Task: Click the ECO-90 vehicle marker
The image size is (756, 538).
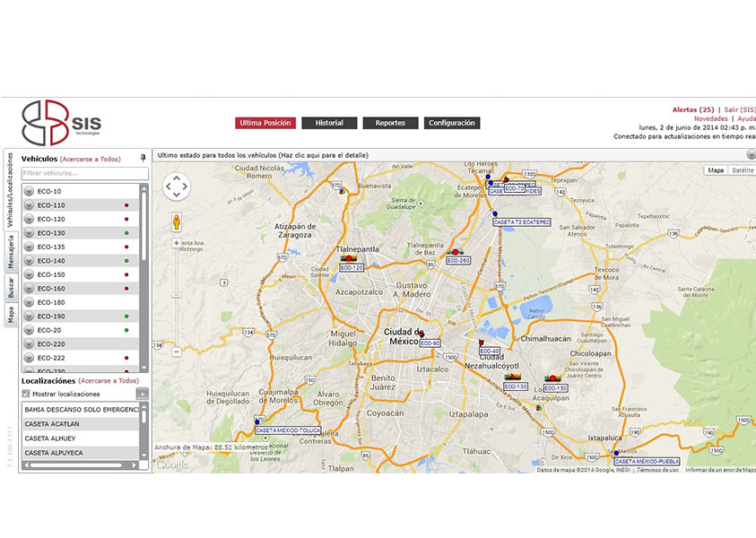Action: coord(421,334)
